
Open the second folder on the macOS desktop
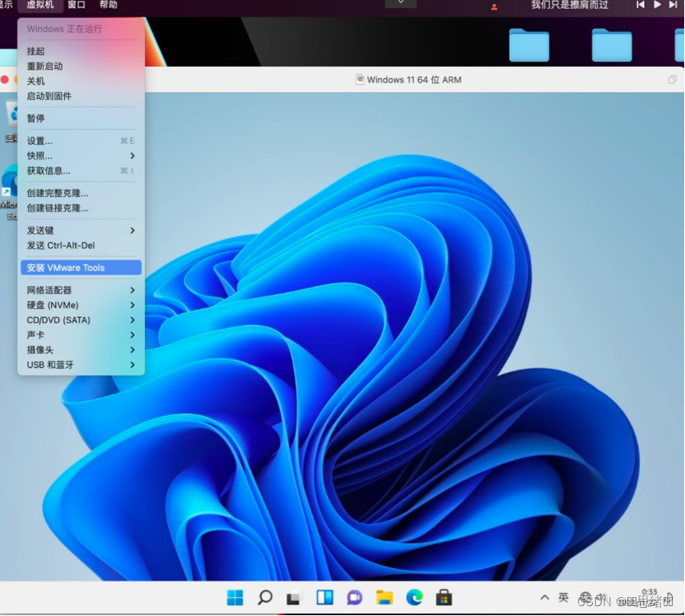tap(612, 45)
